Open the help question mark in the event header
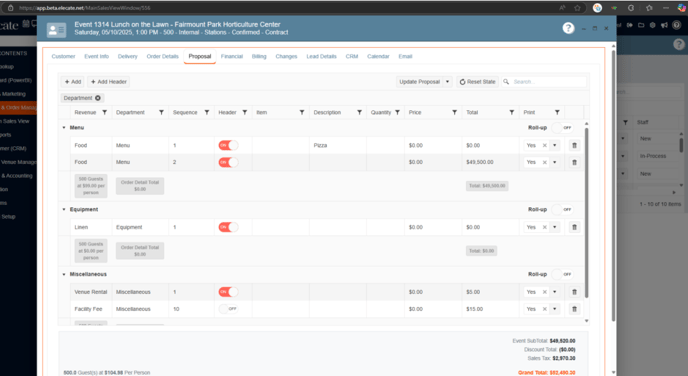688x376 pixels. [568, 28]
